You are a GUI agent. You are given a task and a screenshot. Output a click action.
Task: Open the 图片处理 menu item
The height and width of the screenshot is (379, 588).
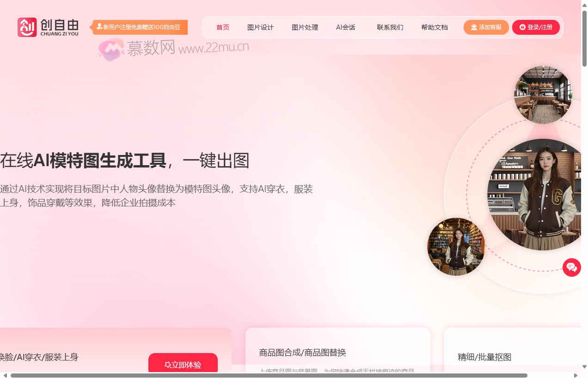pos(305,27)
